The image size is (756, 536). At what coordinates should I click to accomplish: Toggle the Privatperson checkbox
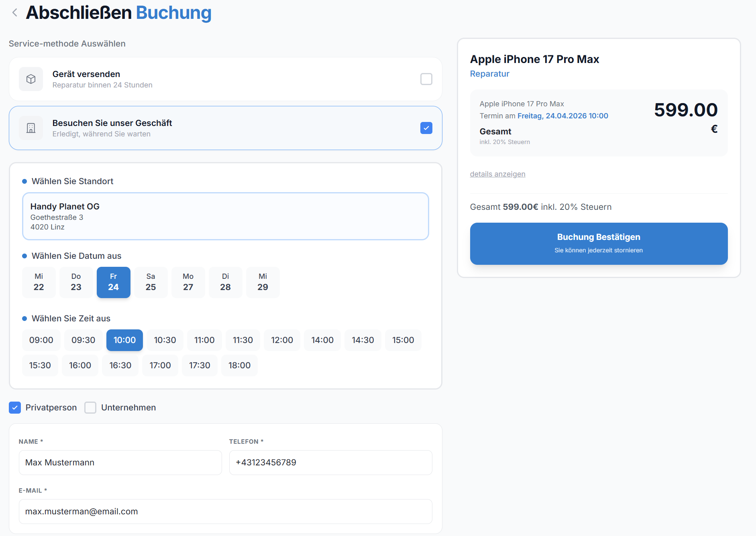coord(15,408)
